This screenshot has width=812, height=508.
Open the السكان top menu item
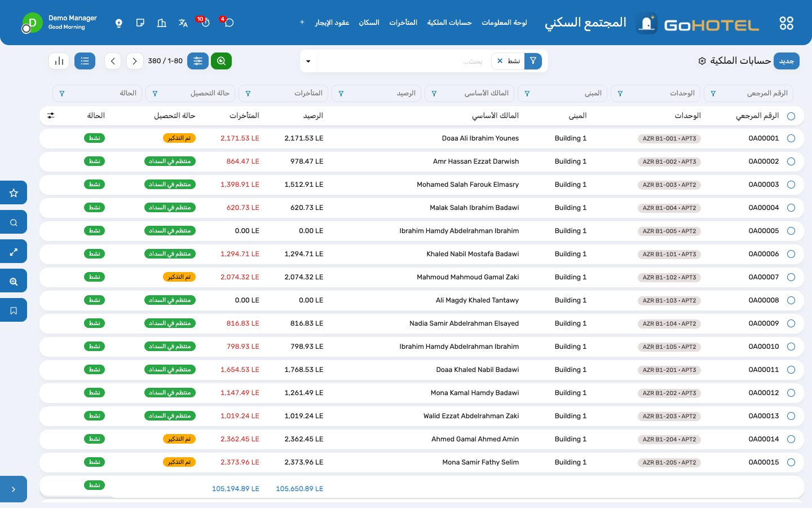coord(369,23)
